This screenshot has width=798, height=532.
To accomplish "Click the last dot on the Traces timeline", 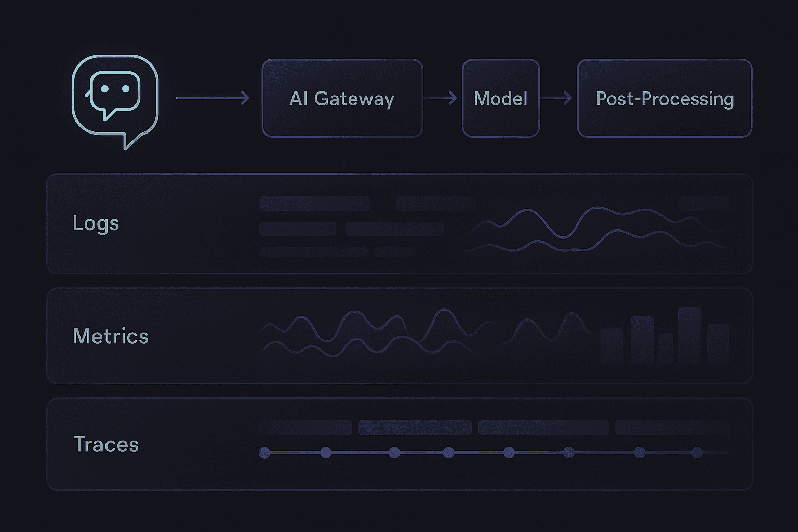I will tap(697, 453).
